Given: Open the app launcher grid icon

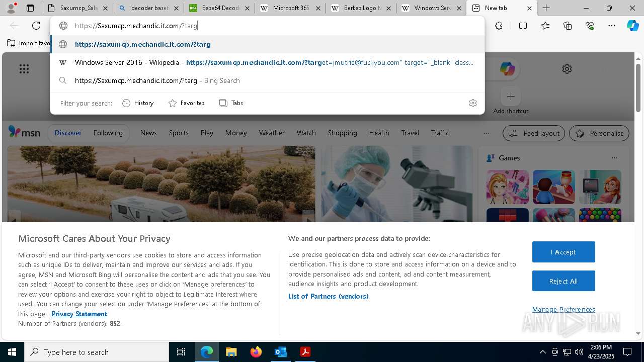Looking at the screenshot, I should pyautogui.click(x=24, y=69).
